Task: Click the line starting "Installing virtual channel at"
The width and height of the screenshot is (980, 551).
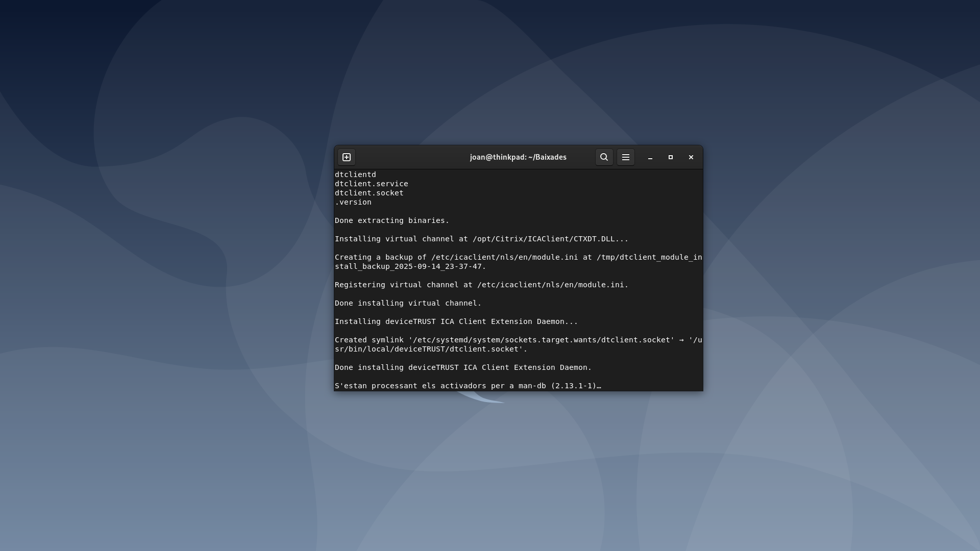Action: point(482,239)
